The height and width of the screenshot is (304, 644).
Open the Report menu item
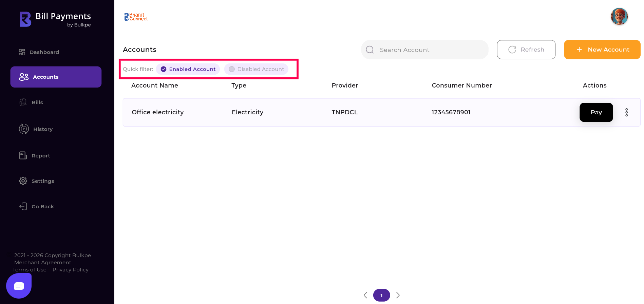(40, 156)
